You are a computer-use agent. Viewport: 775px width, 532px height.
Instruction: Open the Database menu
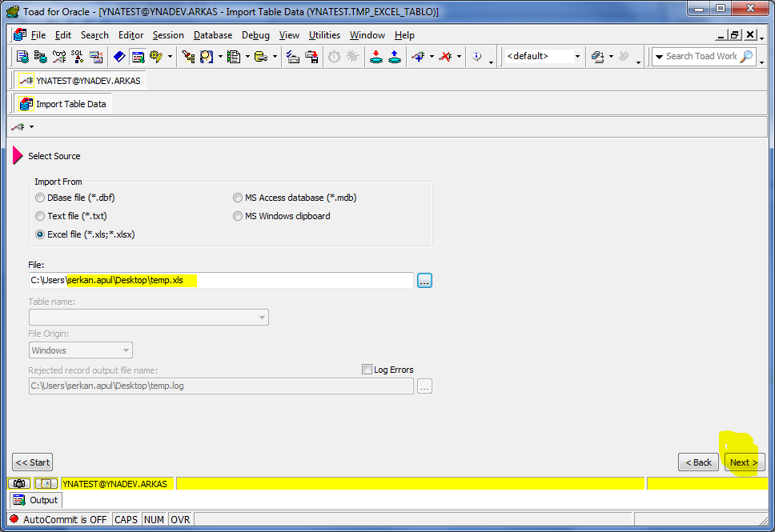coord(213,35)
